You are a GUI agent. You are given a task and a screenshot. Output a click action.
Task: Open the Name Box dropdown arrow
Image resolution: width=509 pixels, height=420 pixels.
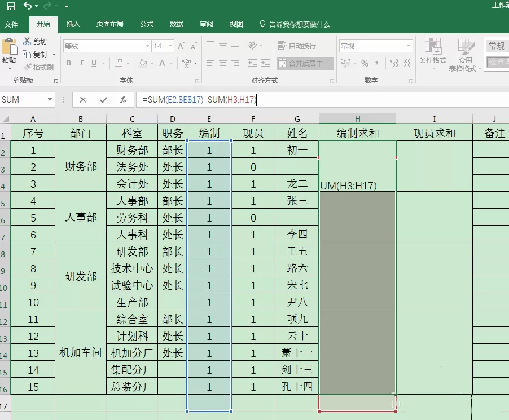(x=50, y=100)
